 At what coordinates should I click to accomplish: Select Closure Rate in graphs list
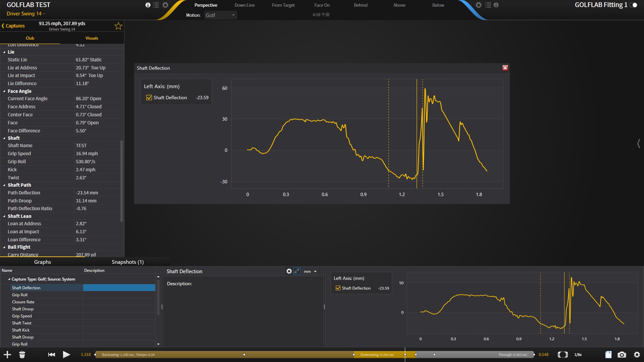point(23,302)
